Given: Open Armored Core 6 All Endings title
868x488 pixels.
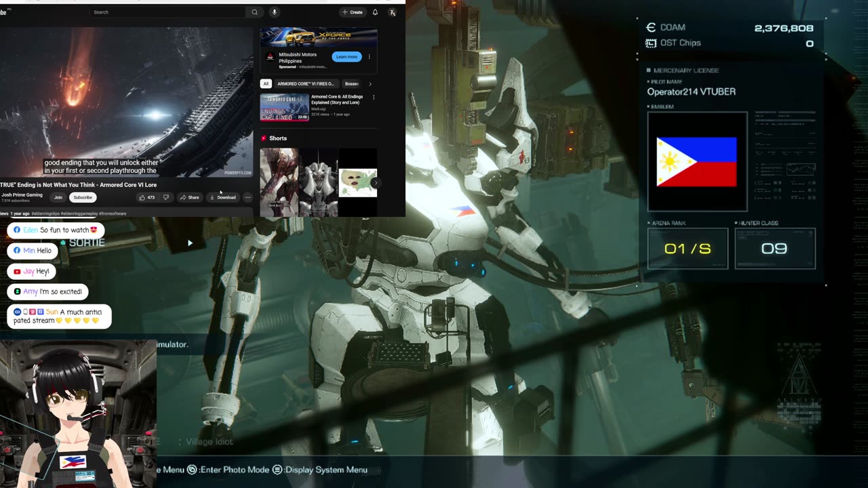Looking at the screenshot, I should coord(337,99).
